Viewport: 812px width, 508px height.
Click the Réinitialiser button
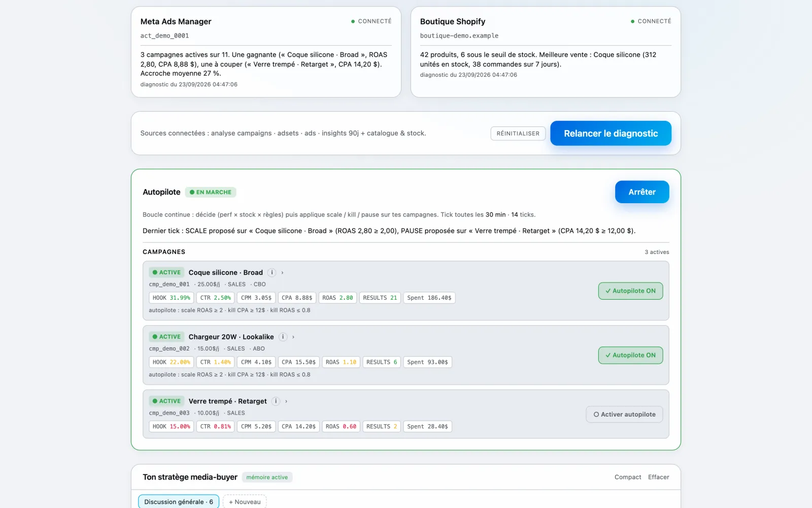(x=518, y=134)
